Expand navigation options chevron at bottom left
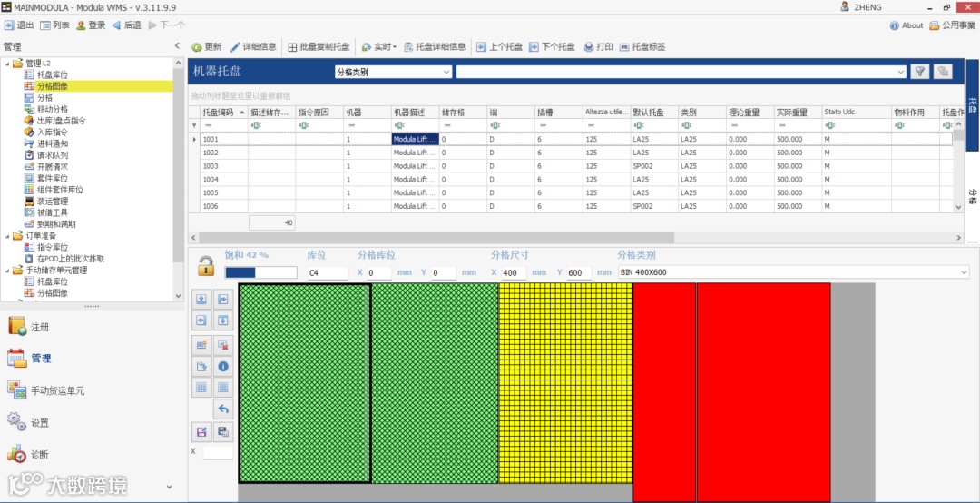This screenshot has height=503, width=980. click(x=170, y=487)
